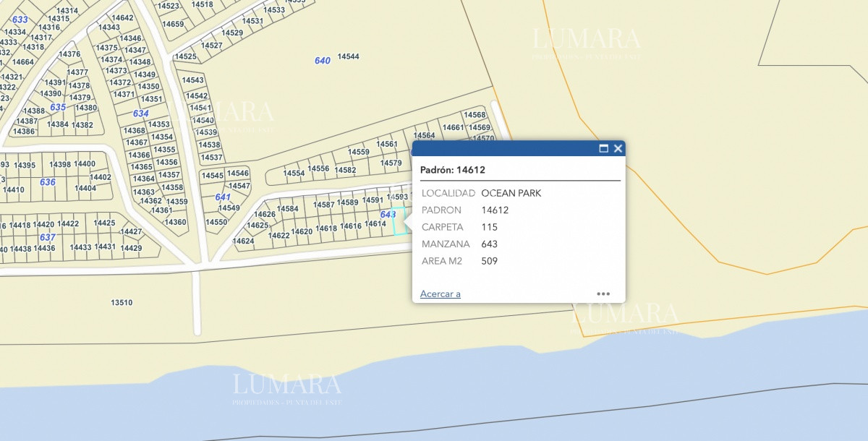Click parcel 14525 on the map

pyautogui.click(x=186, y=56)
